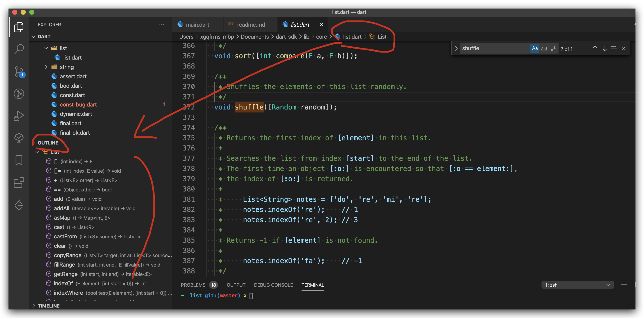This screenshot has height=318, width=644.
Task: Switch to the PROBLEMS panel tab
Action: point(193,285)
